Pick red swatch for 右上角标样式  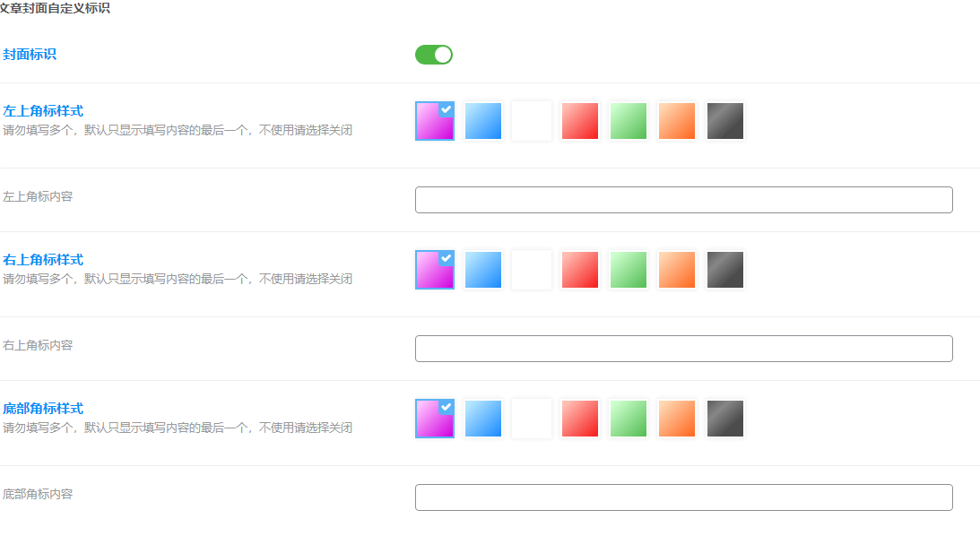point(580,270)
